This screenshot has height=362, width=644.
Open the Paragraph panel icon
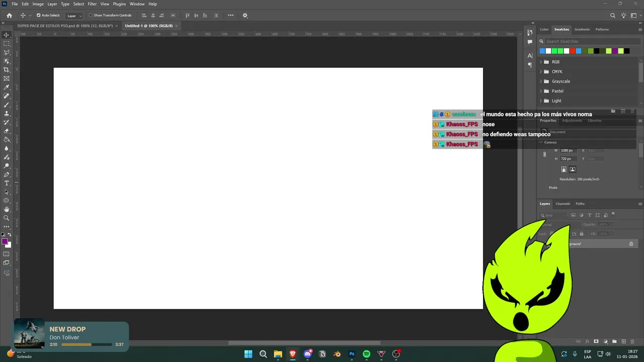530,65
